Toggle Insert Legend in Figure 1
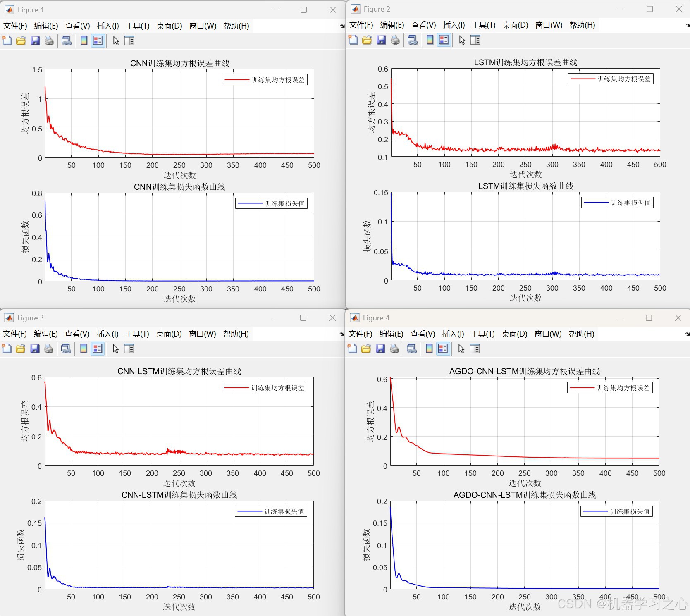Screen dimensions: 690x616 tap(98, 41)
